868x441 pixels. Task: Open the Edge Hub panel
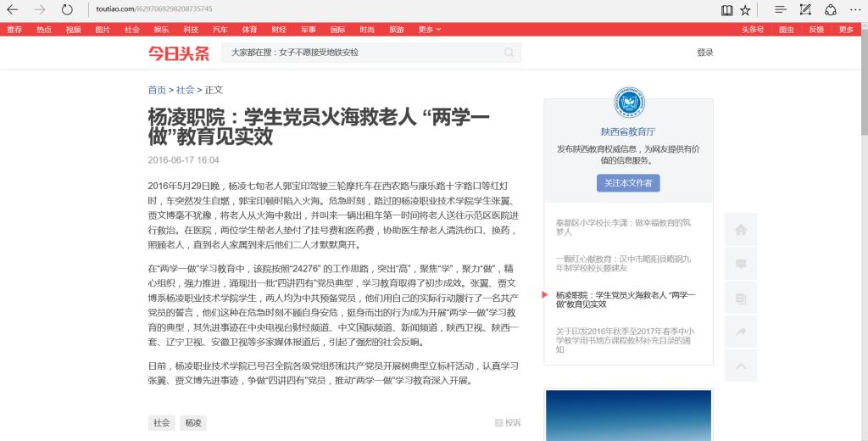pos(780,9)
